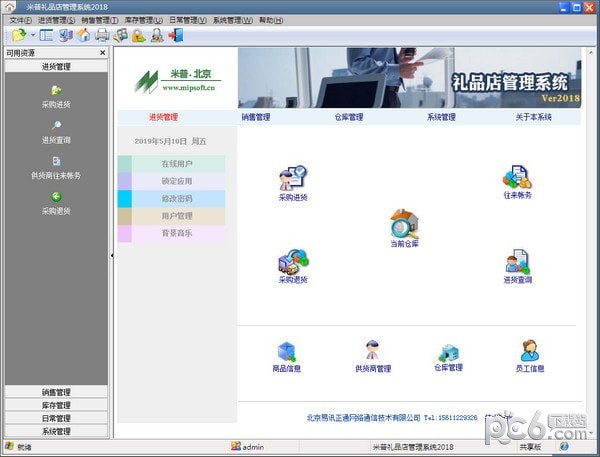Click the table layout toolbar icon
Viewport: 600px width, 457px height.
click(46, 36)
